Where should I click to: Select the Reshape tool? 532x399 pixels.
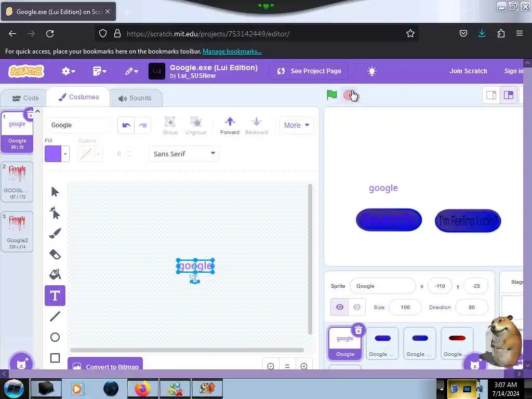tap(55, 212)
